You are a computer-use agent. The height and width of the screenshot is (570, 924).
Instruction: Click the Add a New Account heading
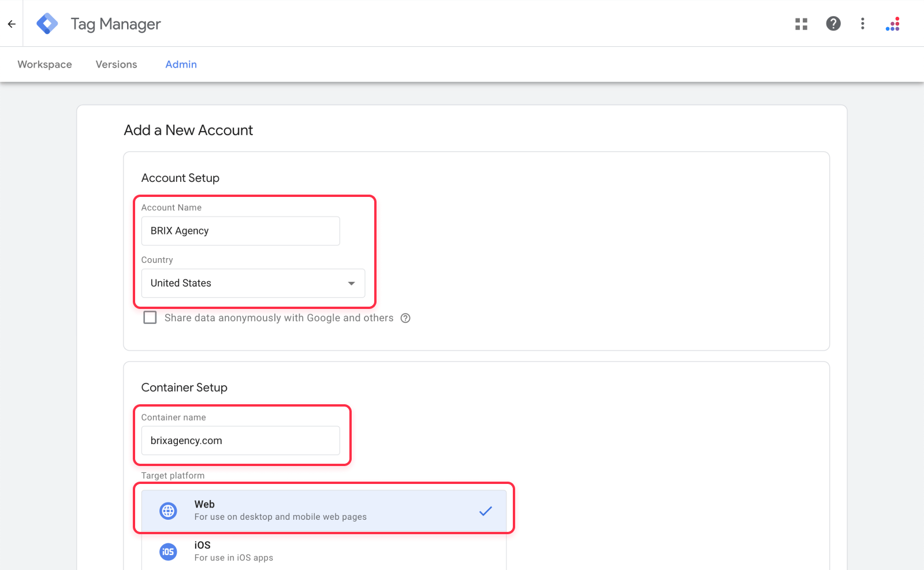coord(188,131)
